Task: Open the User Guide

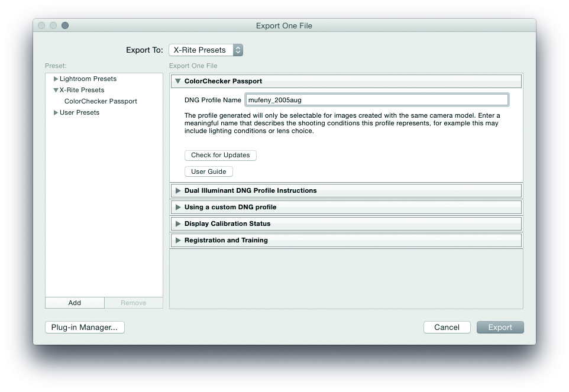Action: (x=209, y=171)
